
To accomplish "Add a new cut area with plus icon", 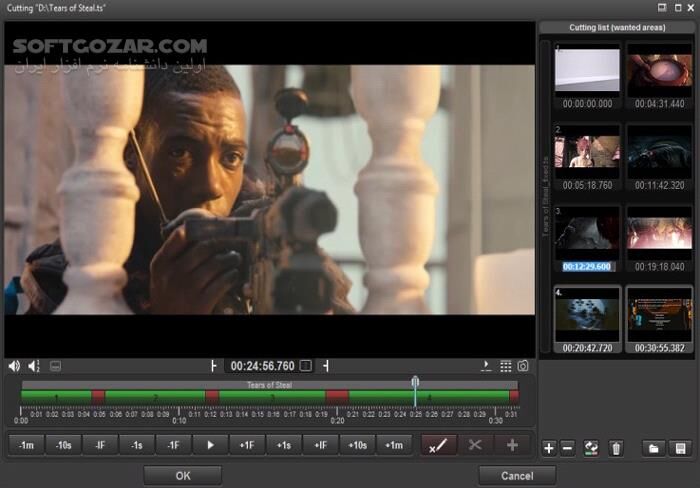I will point(548,448).
